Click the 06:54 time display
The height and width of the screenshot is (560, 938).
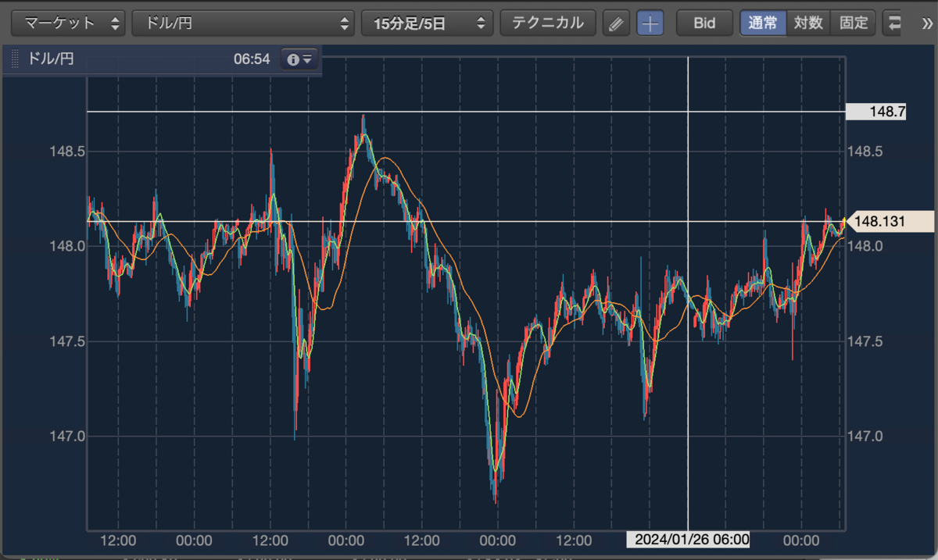[x=252, y=59]
